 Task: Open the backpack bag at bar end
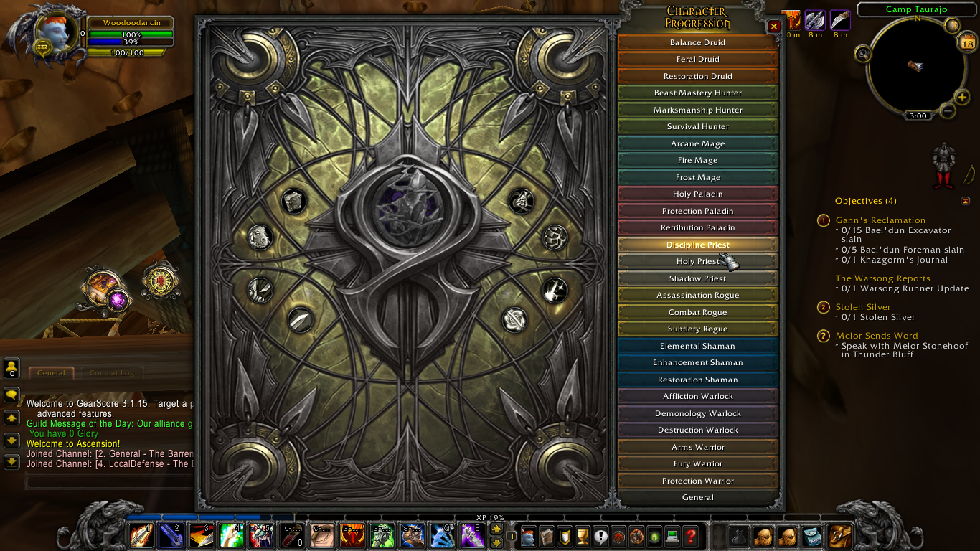pos(839,536)
